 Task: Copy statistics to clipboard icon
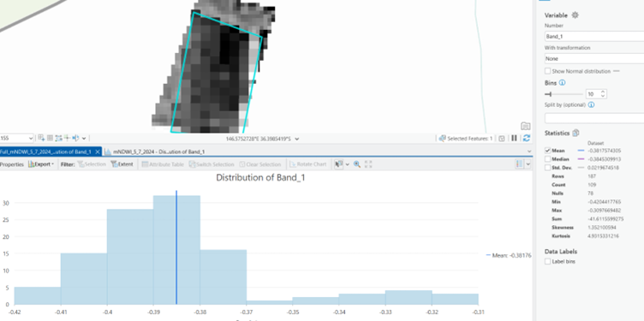(575, 133)
